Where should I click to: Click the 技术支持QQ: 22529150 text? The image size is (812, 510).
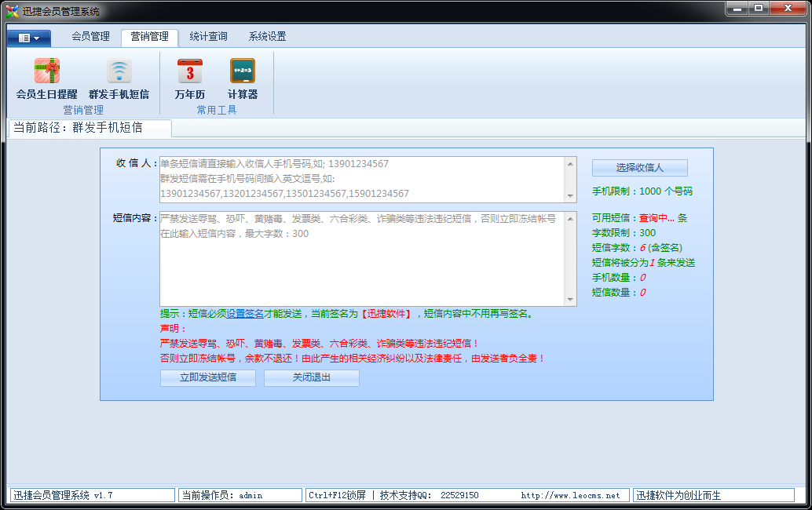[x=430, y=496]
